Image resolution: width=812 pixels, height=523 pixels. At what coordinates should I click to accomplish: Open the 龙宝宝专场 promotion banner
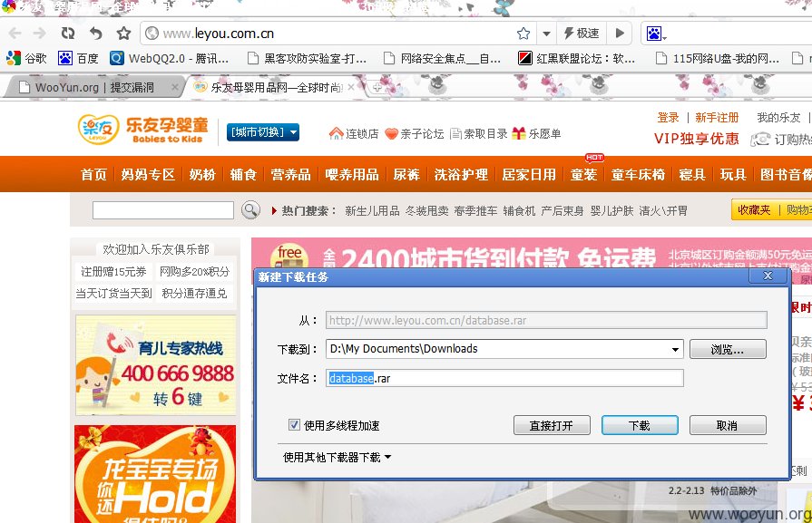coord(155,474)
